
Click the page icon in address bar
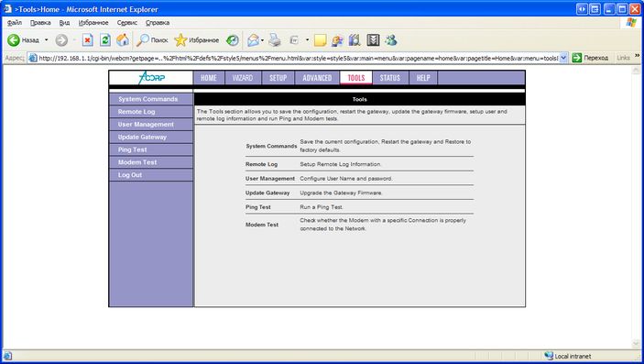click(x=33, y=58)
